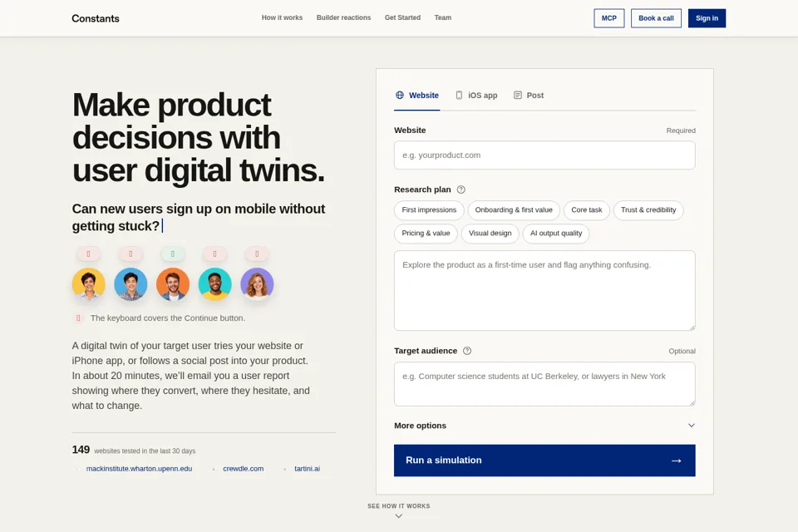This screenshot has width=798, height=532.
Task: Click the reaction badge above yellow avatar
Action: [89, 254]
